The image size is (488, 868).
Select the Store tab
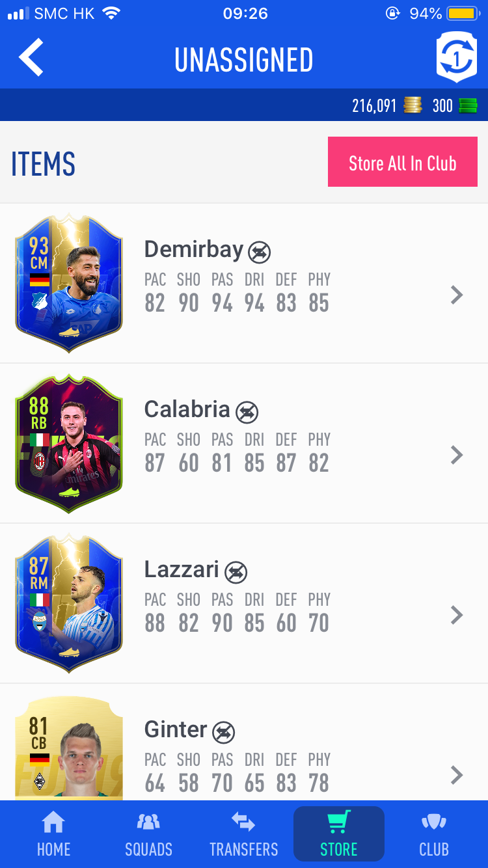[339, 835]
